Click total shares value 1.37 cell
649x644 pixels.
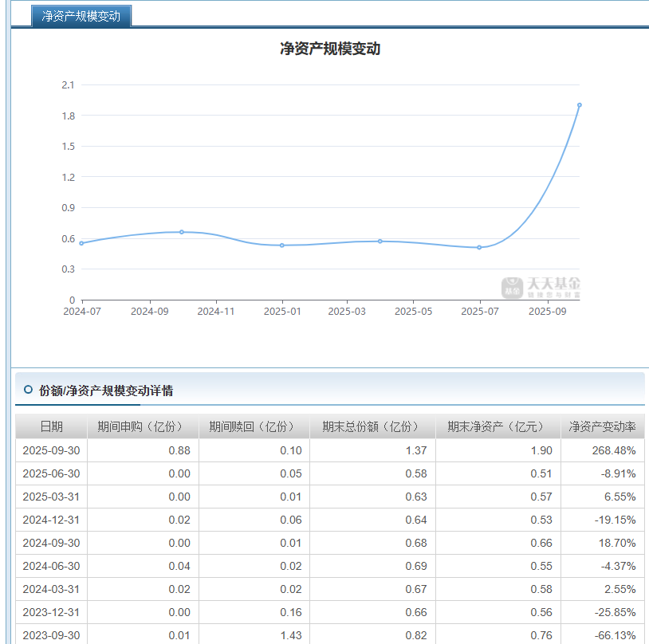[372, 450]
